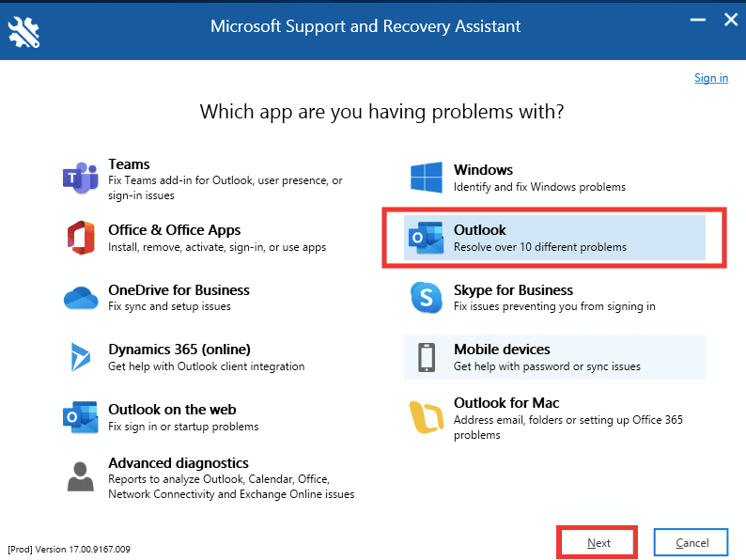
Task: Click 'Resolve over 10 different problems' text
Action: pyautogui.click(x=540, y=247)
